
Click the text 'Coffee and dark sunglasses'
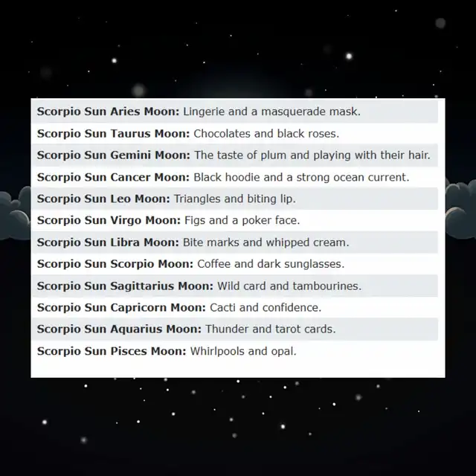pyautogui.click(x=271, y=264)
